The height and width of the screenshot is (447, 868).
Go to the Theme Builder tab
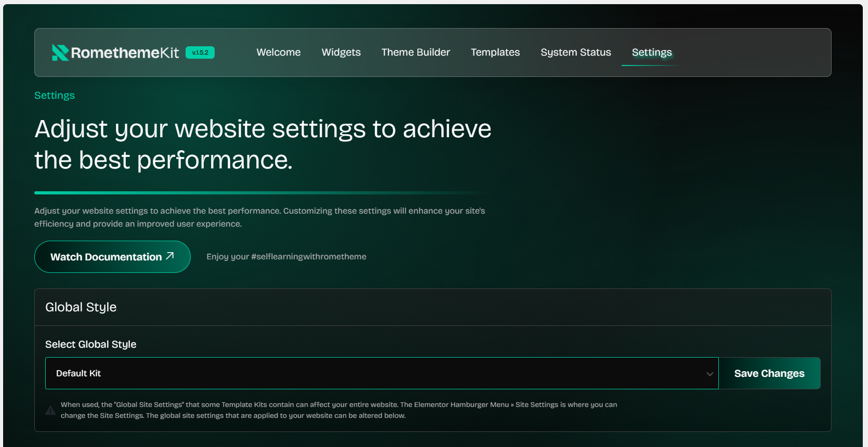tap(416, 52)
